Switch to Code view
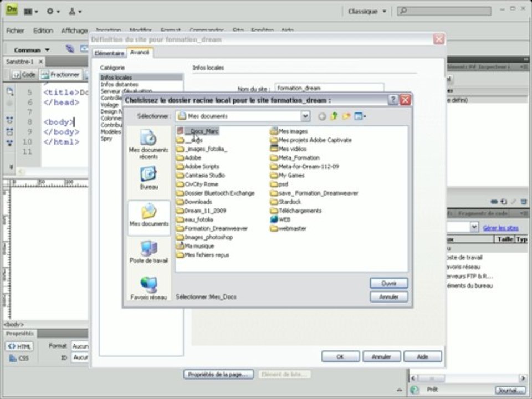 (x=24, y=75)
